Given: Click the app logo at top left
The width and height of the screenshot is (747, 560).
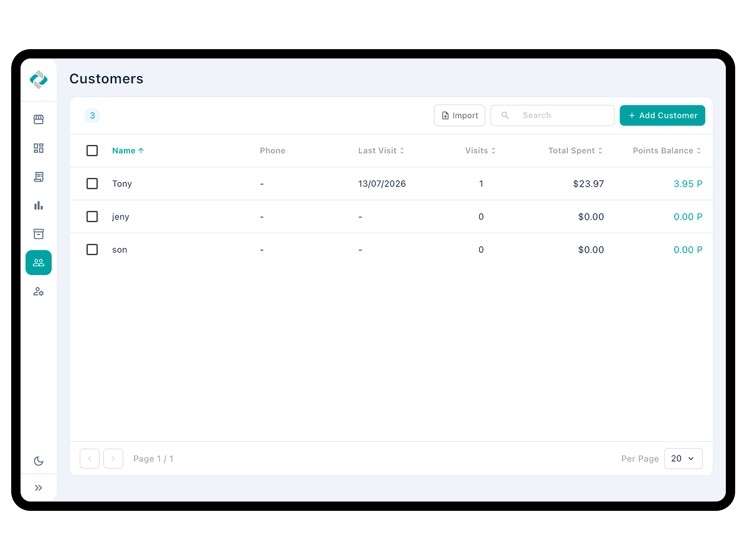Looking at the screenshot, I should click(x=39, y=80).
